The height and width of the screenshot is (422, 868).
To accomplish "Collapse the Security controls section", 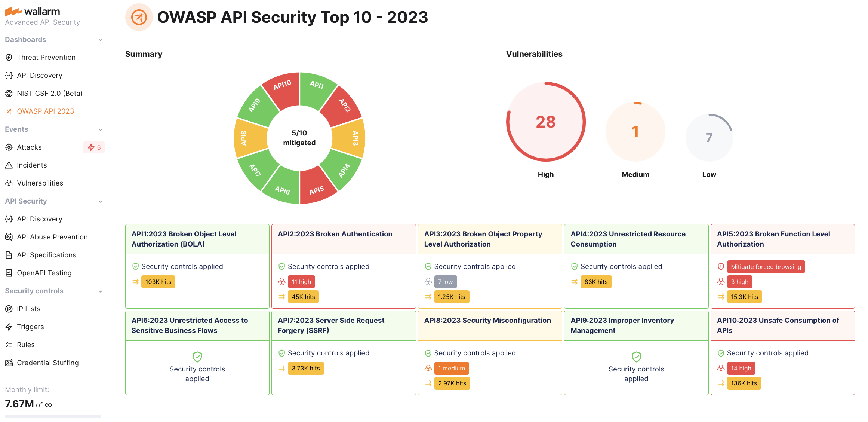I will pyautogui.click(x=100, y=291).
